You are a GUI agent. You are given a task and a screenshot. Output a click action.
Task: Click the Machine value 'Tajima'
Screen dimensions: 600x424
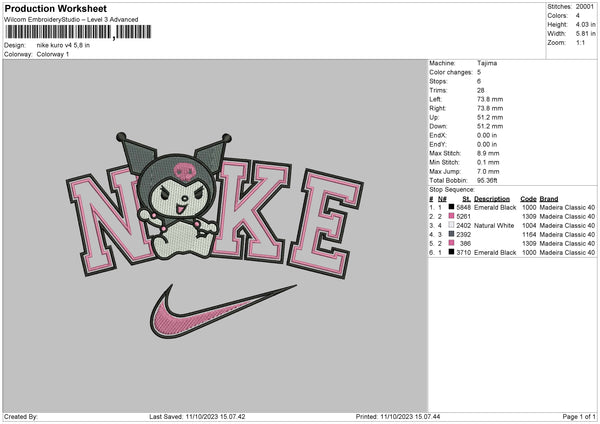coord(487,63)
